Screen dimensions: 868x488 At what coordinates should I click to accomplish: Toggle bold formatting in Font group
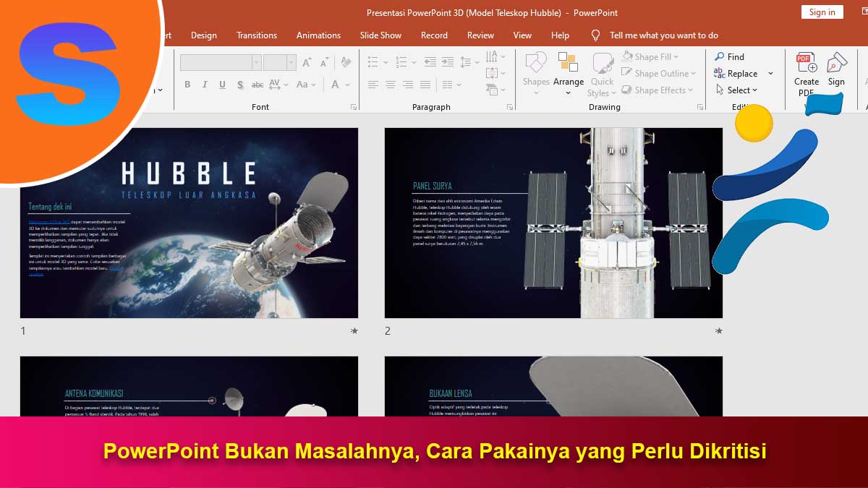coord(187,85)
